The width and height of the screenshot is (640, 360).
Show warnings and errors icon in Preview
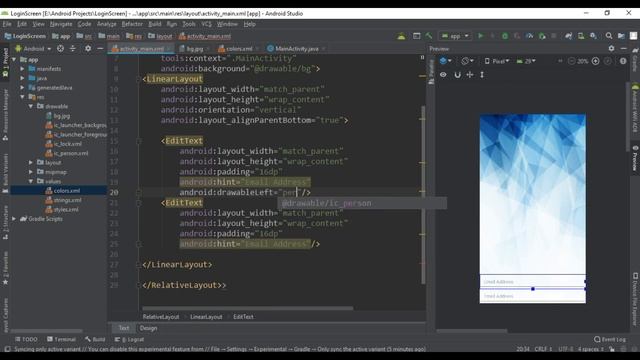[x=623, y=61]
